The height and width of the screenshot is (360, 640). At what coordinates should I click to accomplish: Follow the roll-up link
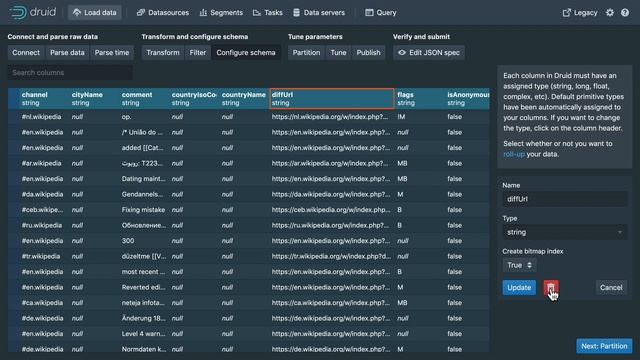(513, 154)
